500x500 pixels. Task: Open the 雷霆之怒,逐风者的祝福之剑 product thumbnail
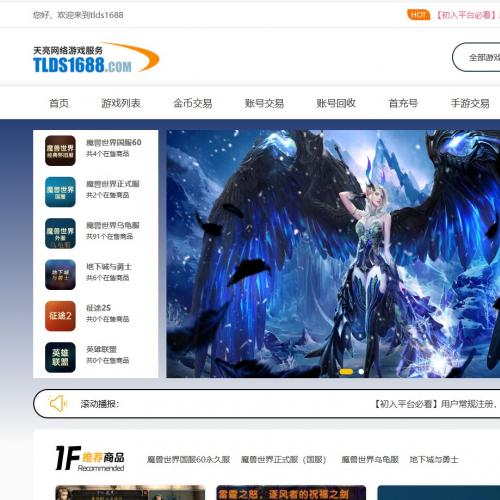point(291,493)
